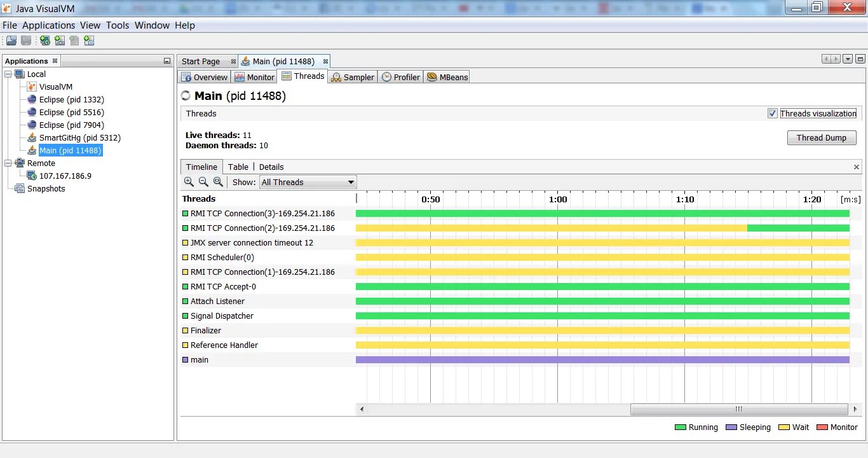Image resolution: width=868 pixels, height=458 pixels.
Task: Click the Thread Dump button
Action: [822, 137]
